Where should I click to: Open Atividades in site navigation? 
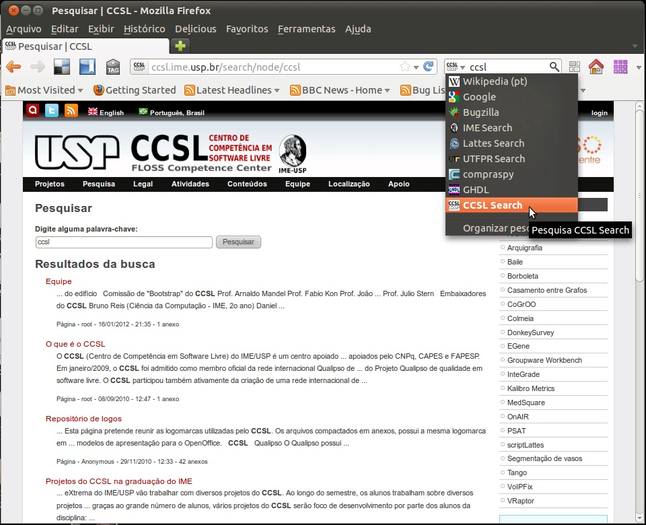click(190, 184)
